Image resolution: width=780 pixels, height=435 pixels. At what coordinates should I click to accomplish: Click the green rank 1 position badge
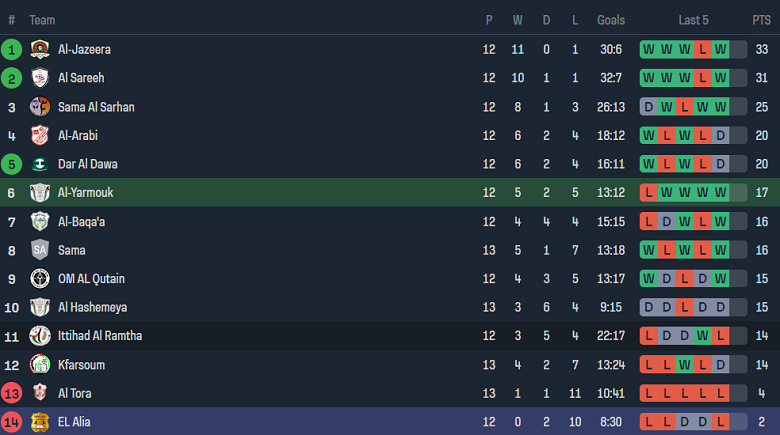pos(12,49)
